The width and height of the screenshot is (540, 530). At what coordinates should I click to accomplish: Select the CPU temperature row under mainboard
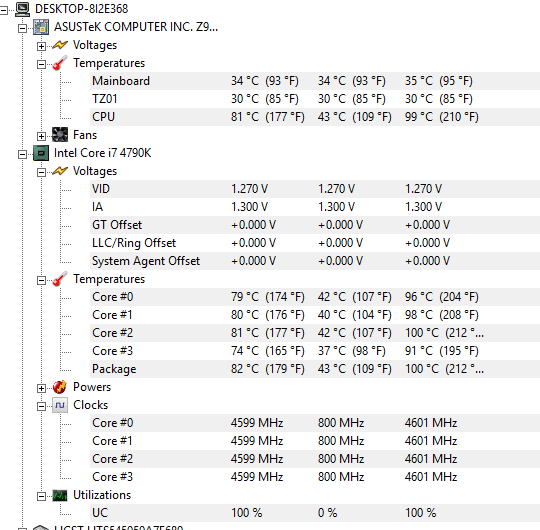(315, 117)
